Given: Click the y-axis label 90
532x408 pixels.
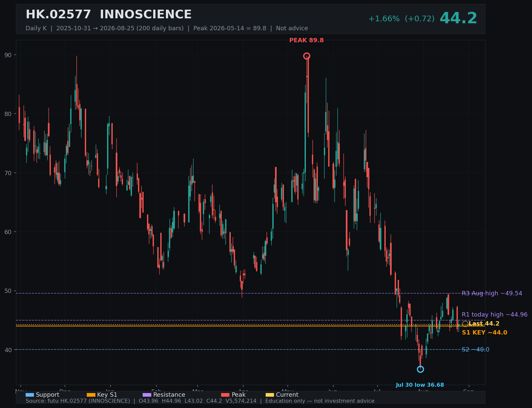Looking at the screenshot, I should pyautogui.click(x=8, y=55).
